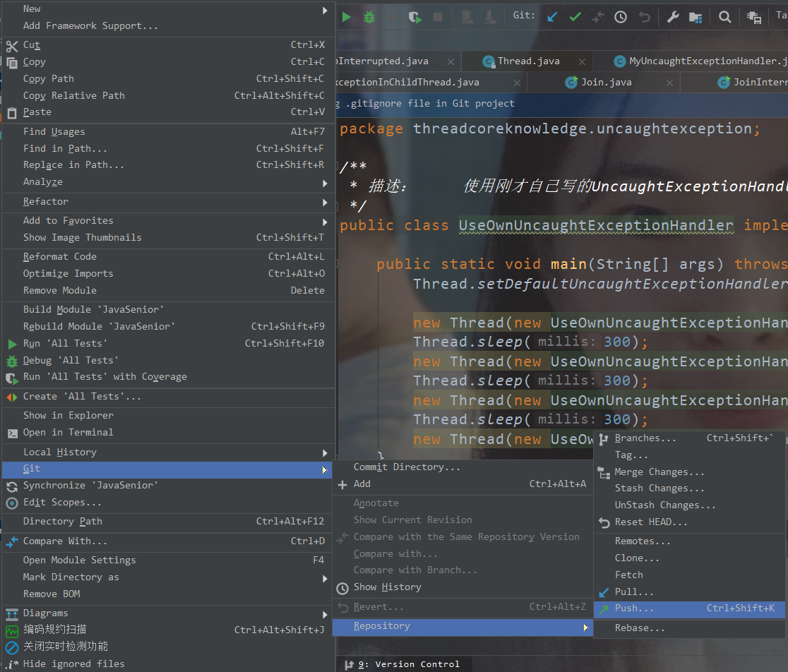The width and height of the screenshot is (788, 672).
Task: Click the Debug bug icon in toolbar
Action: 369,17
